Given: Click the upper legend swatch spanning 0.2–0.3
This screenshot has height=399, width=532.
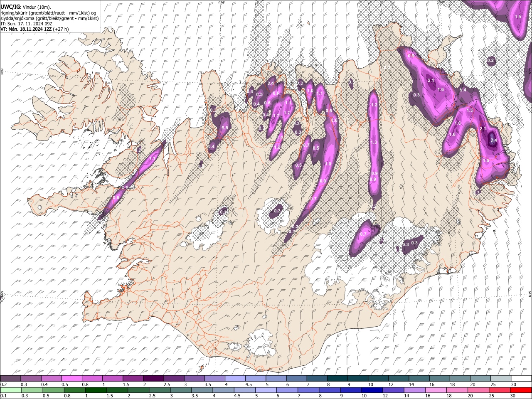Looking at the screenshot, I should pyautogui.click(x=10, y=379).
